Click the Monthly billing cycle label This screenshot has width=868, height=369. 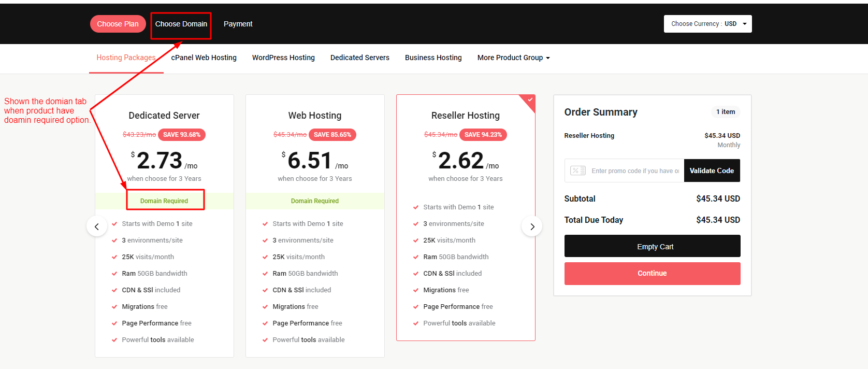point(729,145)
